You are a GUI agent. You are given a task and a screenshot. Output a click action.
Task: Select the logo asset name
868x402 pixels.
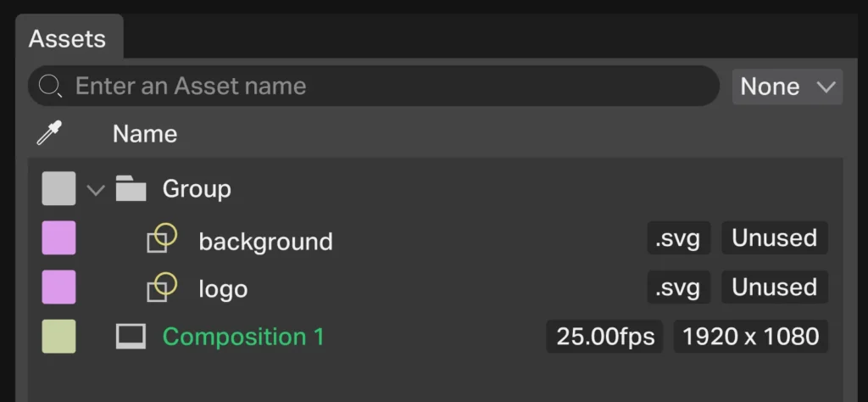[223, 289]
